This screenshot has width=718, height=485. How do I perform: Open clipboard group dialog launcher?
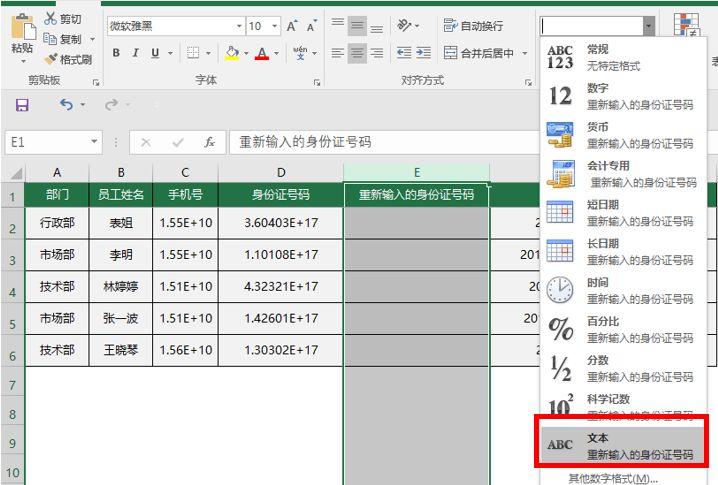click(x=96, y=82)
